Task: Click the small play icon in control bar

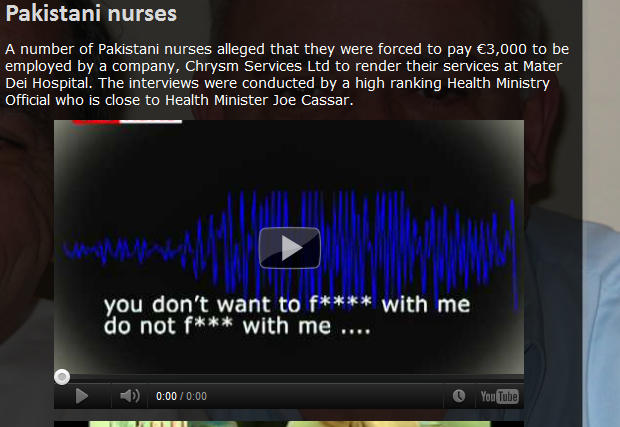Action: [82, 396]
